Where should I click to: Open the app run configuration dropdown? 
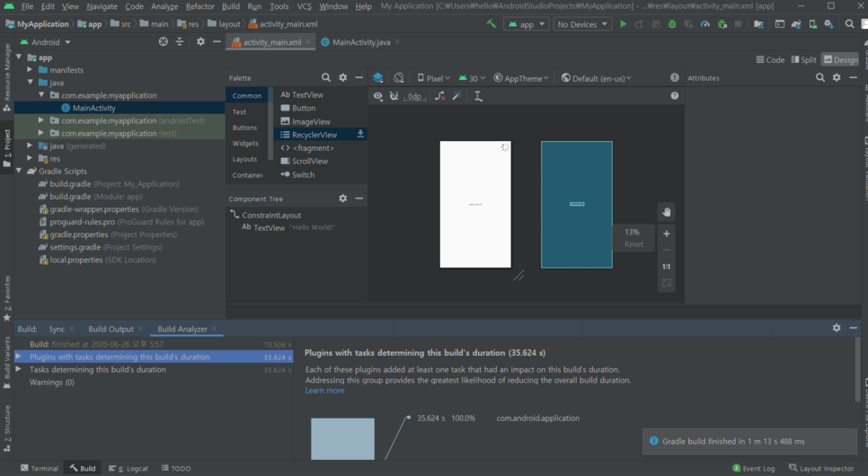coord(527,24)
